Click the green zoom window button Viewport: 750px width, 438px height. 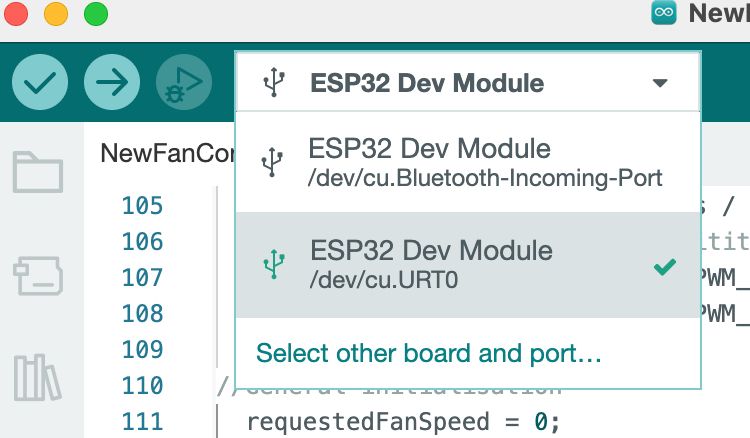pos(96,14)
